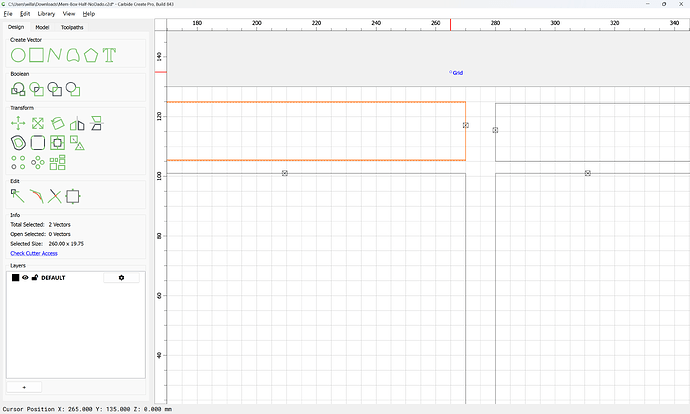Open the Library menu
Screen dimensions: 690x414
pyautogui.click(x=46, y=14)
